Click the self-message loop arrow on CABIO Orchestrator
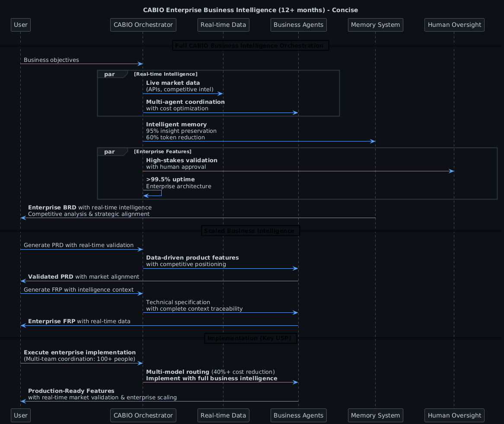504x424 pixels. click(x=152, y=193)
